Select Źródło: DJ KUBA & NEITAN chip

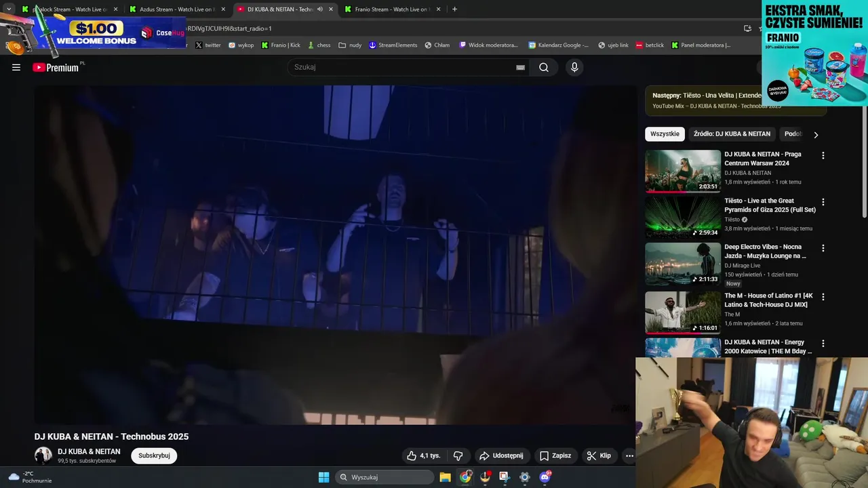pos(732,134)
